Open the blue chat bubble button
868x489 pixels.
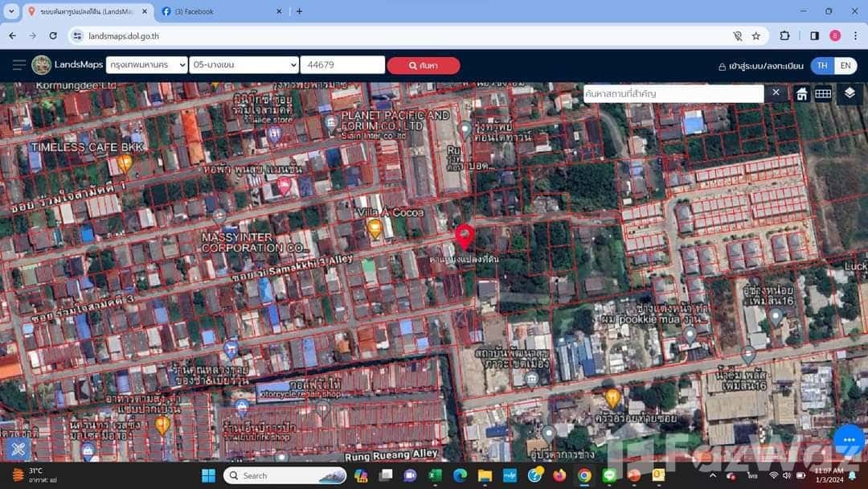(x=848, y=440)
